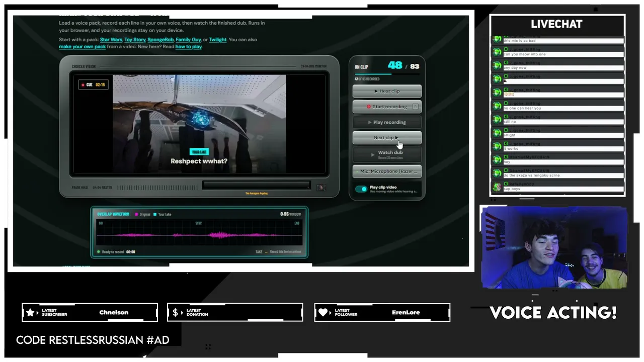Click the avatar beside 'any day now' message
Screen dimensions: 644x362
(x=497, y=65)
